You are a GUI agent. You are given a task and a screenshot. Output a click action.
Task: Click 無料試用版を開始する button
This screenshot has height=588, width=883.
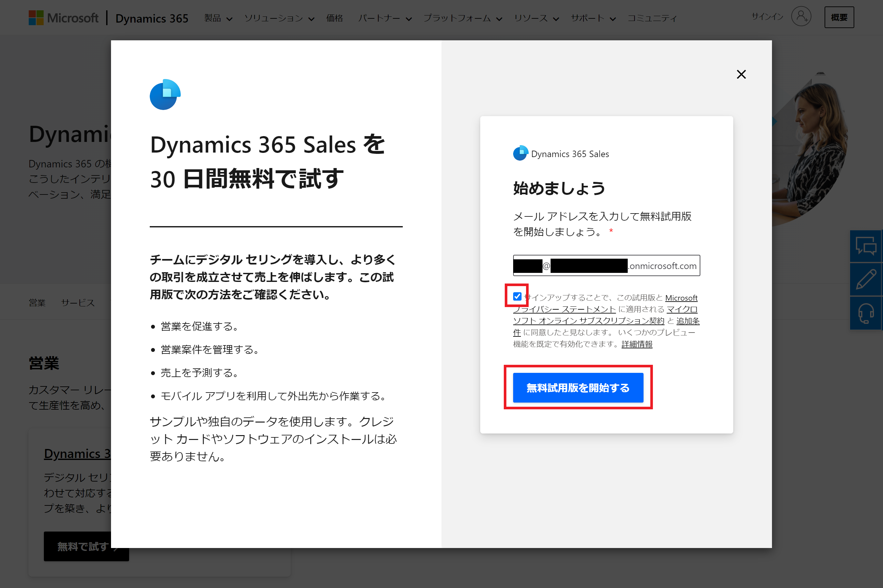click(x=578, y=387)
